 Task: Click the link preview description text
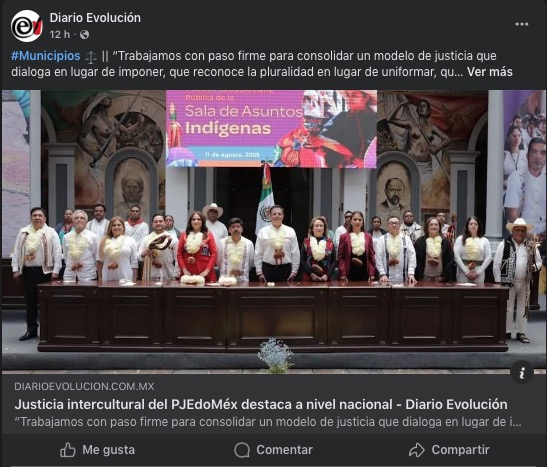pos(268,422)
